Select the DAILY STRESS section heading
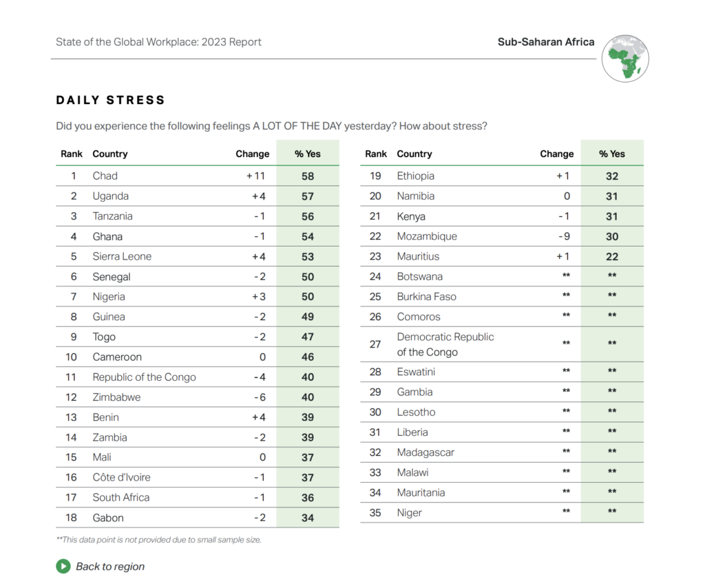The height and width of the screenshot is (588, 705). [111, 101]
